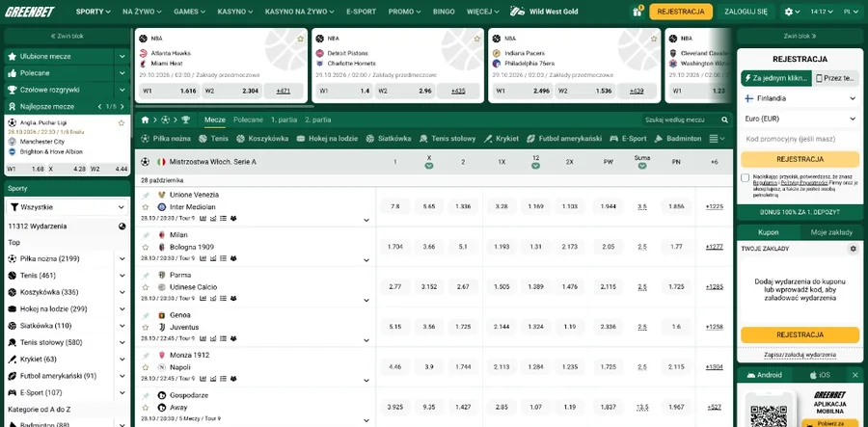The image size is (868, 427).
Task: Favorite the Juventus match star
Action: [x=146, y=327]
